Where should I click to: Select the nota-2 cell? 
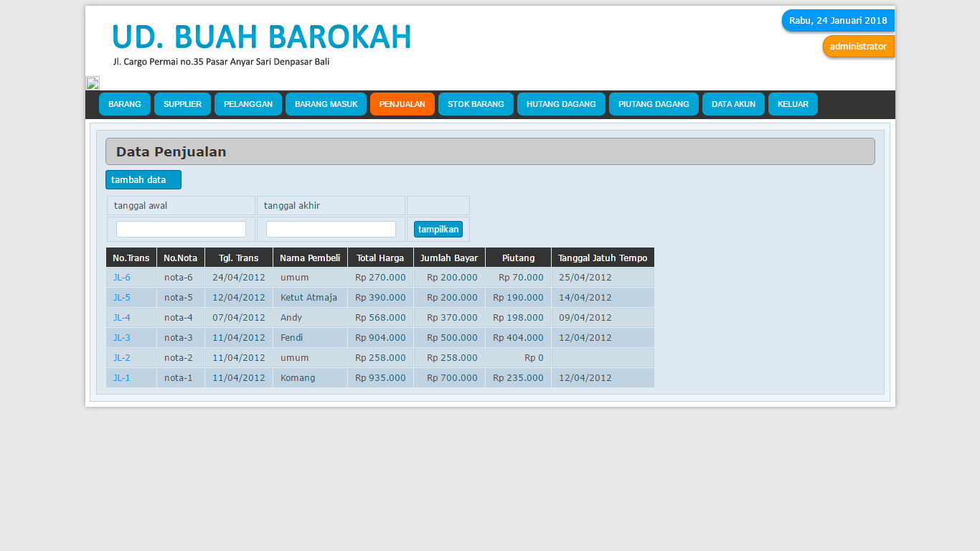pyautogui.click(x=181, y=358)
